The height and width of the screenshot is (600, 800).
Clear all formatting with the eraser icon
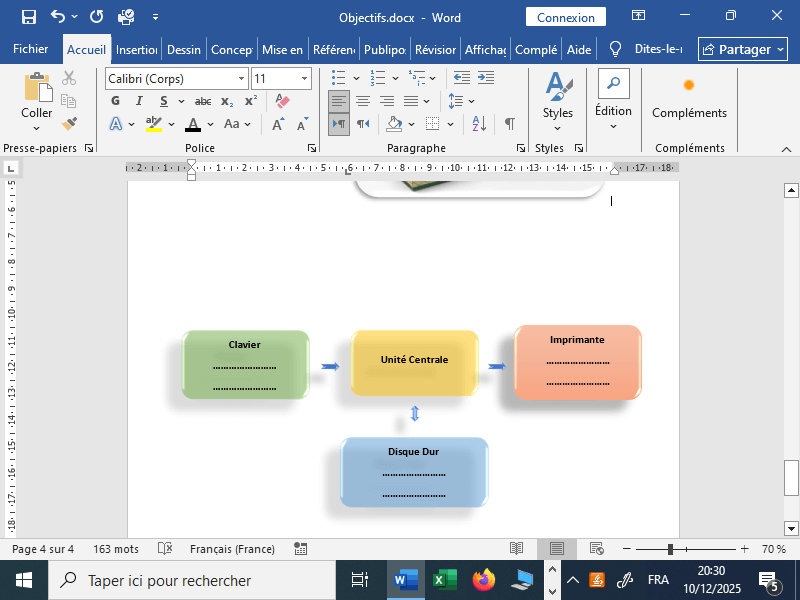[x=281, y=101]
